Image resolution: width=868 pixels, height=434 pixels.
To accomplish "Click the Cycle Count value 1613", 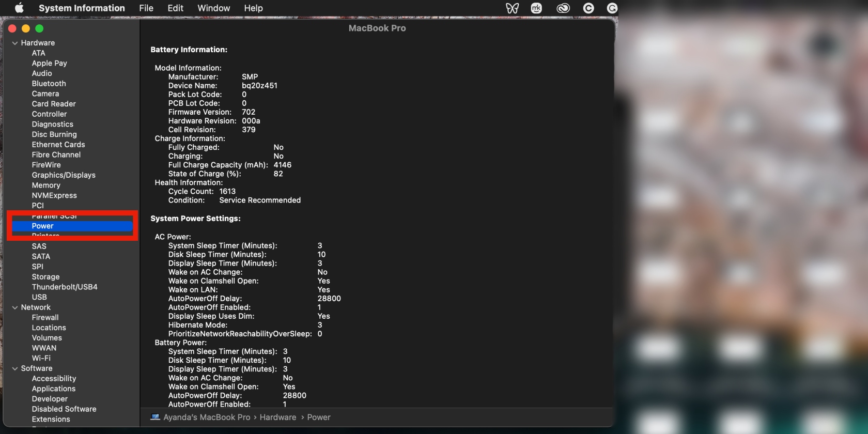I will [x=227, y=191].
